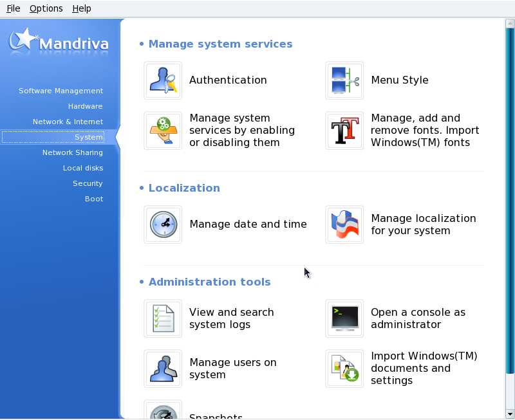Screen dimensions: 515x420
Task: Open the manage users icon
Action: (x=163, y=369)
